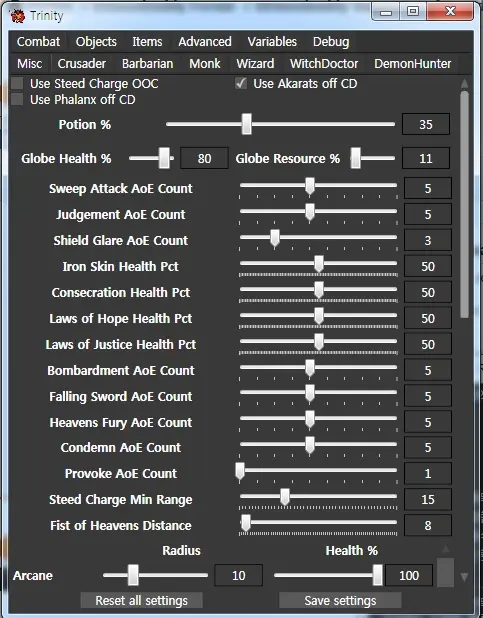This screenshot has width=483, height=618.
Task: Switch to the Barbarian tab
Action: pos(147,63)
